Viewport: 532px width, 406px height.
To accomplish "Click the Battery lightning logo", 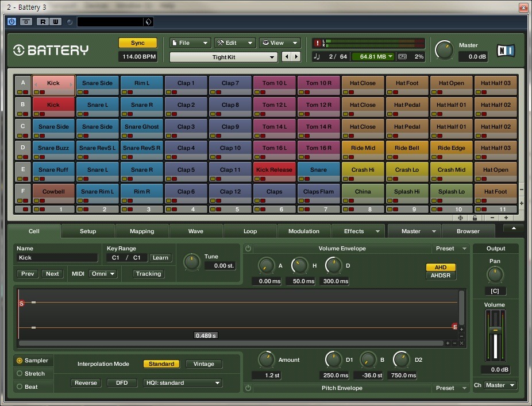I will pyautogui.click(x=18, y=50).
